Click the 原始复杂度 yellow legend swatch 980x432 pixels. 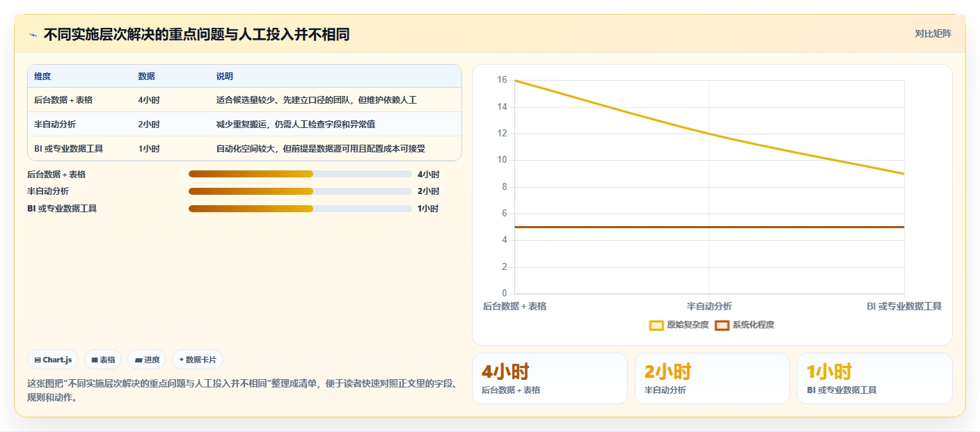coord(656,325)
